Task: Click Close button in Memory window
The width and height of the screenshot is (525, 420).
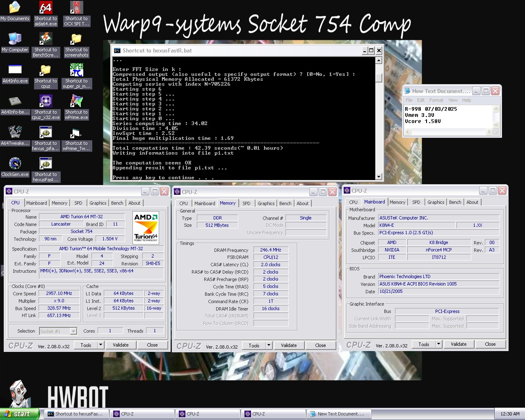Action: click(320, 345)
